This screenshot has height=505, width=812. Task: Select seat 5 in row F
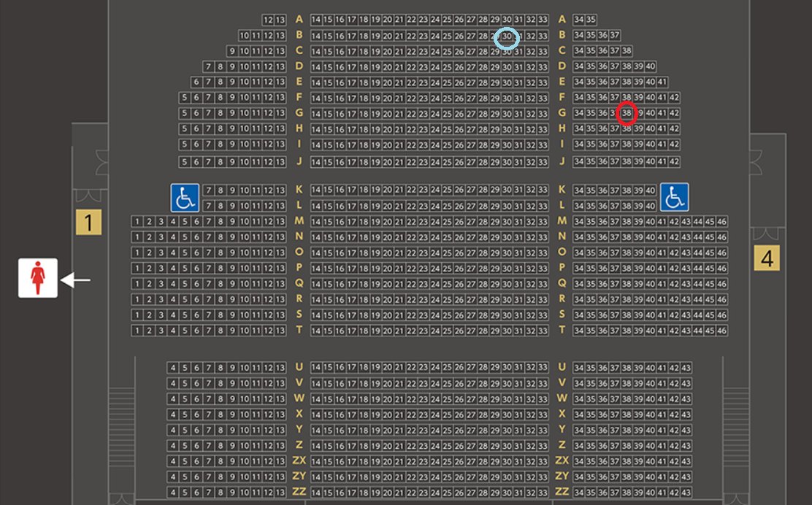(184, 98)
